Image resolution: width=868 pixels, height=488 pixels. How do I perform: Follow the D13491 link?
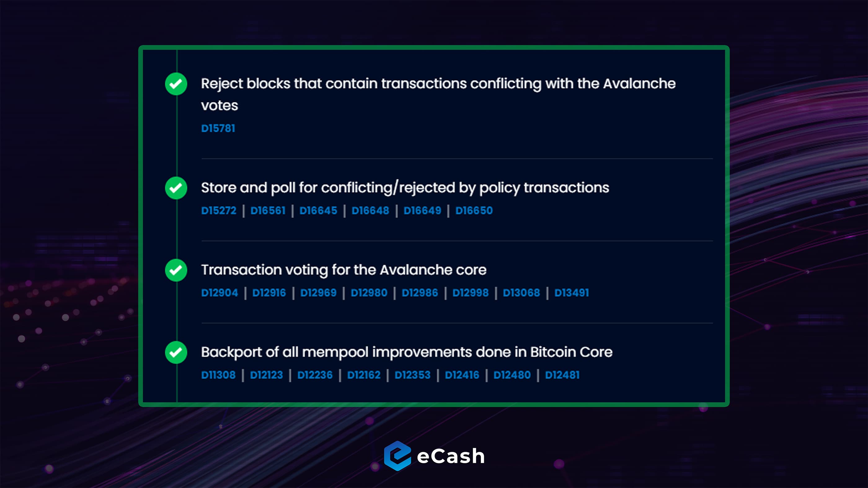click(571, 293)
